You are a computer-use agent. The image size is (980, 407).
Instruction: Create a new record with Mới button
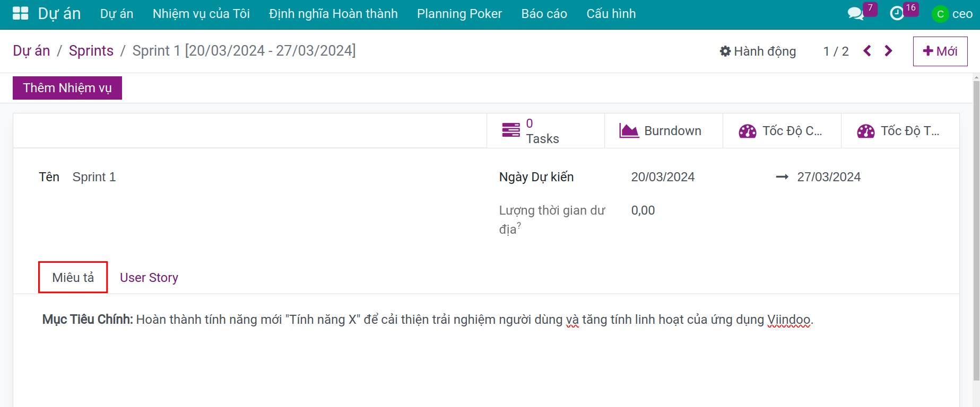(940, 51)
